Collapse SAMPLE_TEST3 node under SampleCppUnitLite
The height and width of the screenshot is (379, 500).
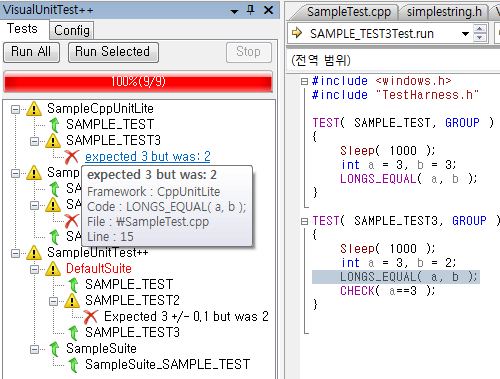click(34, 141)
